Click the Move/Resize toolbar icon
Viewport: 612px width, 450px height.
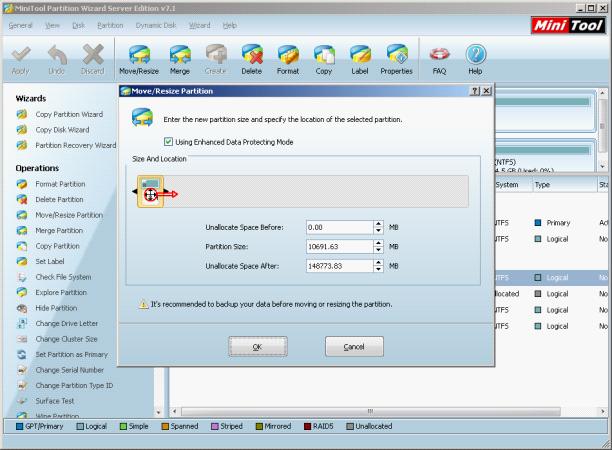(x=139, y=60)
